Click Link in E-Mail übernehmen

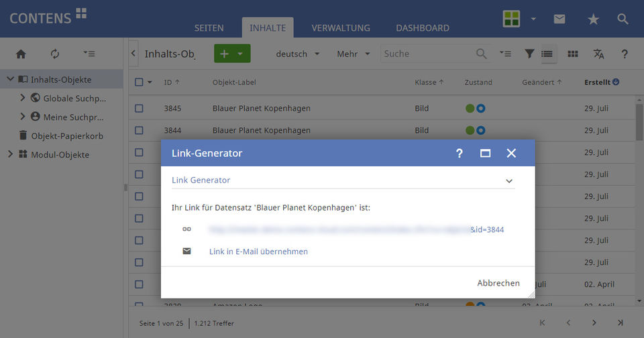click(x=258, y=251)
